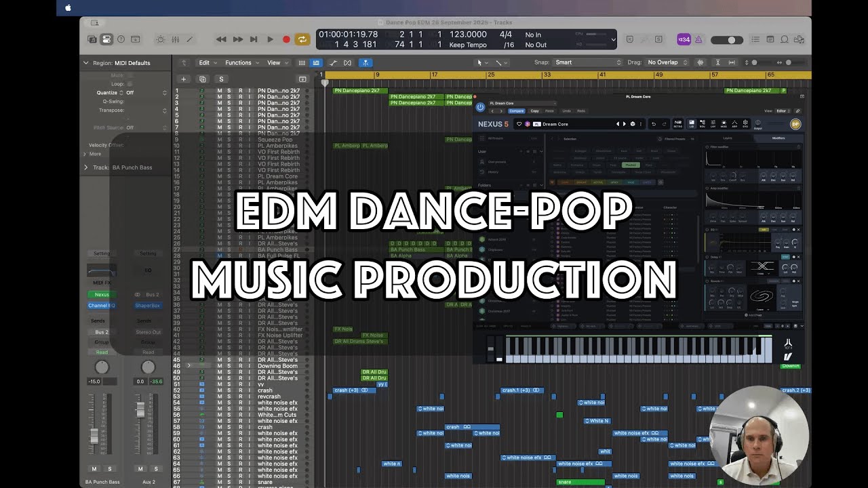The width and height of the screenshot is (868, 488).
Task: Solo the Aux 2 channel strip
Action: tap(155, 469)
